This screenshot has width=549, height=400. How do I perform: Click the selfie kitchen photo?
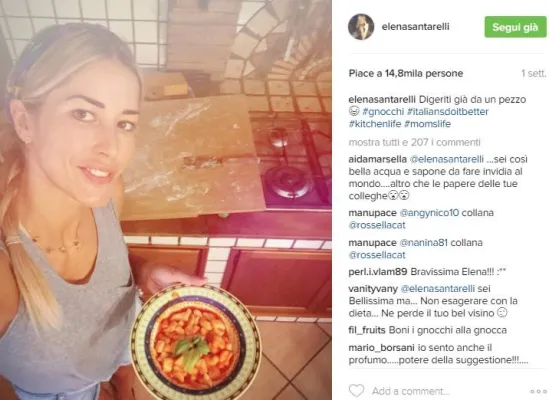click(166, 200)
